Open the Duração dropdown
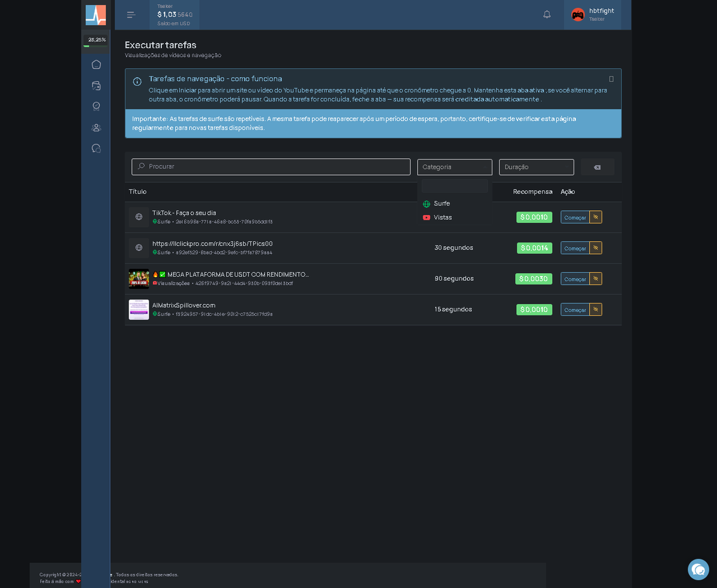 537,167
